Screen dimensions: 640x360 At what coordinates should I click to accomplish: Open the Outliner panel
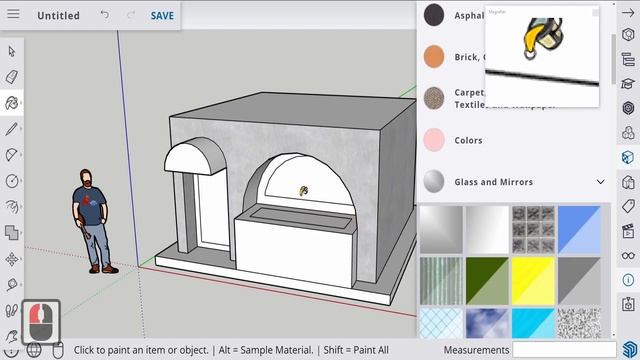[x=628, y=60]
